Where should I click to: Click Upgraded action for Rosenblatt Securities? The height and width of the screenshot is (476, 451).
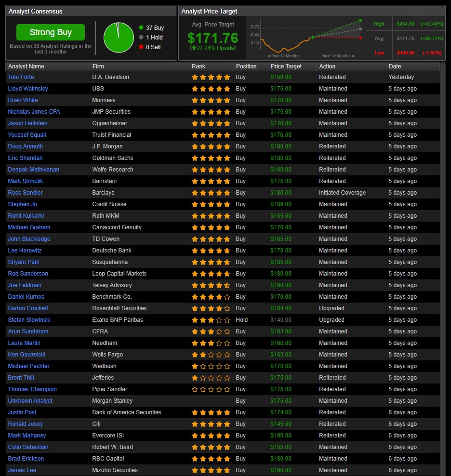pos(332,308)
